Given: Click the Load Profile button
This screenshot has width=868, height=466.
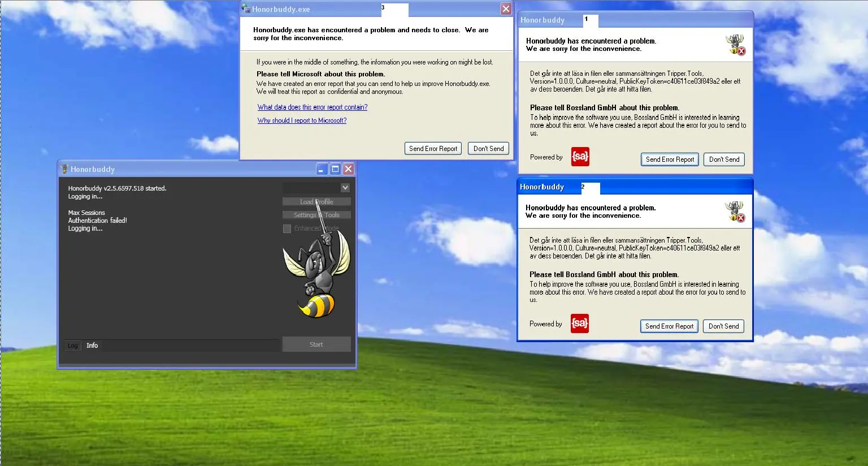Looking at the screenshot, I should click(316, 202).
